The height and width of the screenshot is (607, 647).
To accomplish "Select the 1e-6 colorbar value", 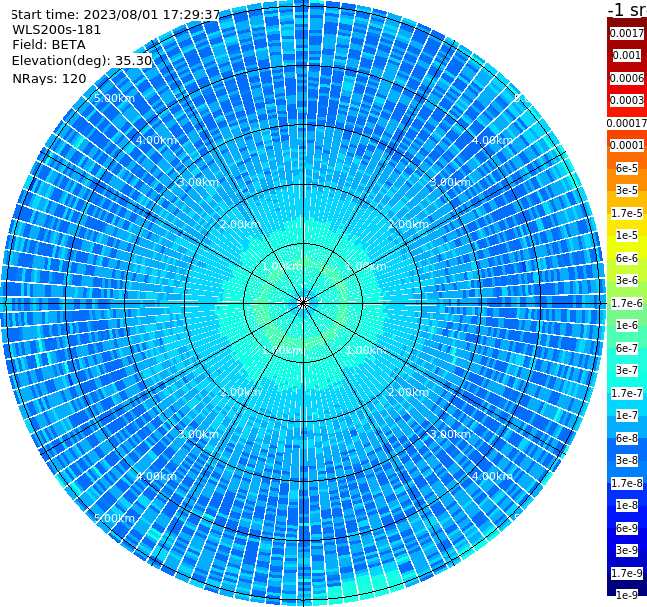I will (627, 325).
